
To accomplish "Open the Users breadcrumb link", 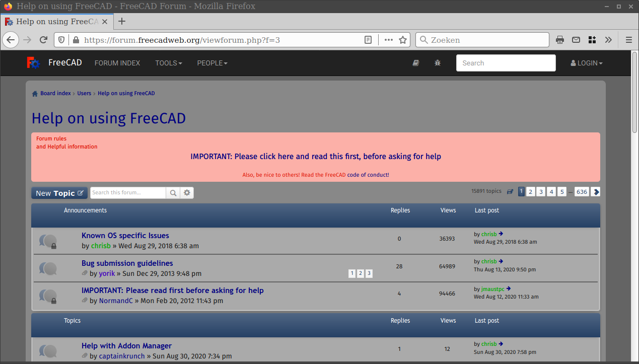I will tap(84, 94).
